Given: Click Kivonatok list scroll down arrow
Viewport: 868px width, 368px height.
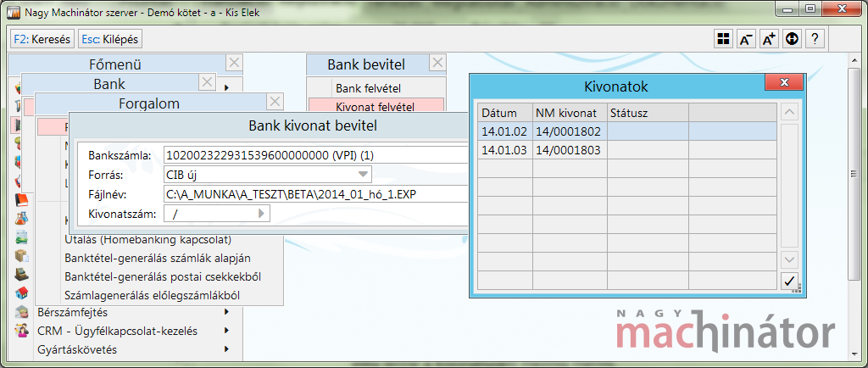Looking at the screenshot, I should click(x=789, y=259).
